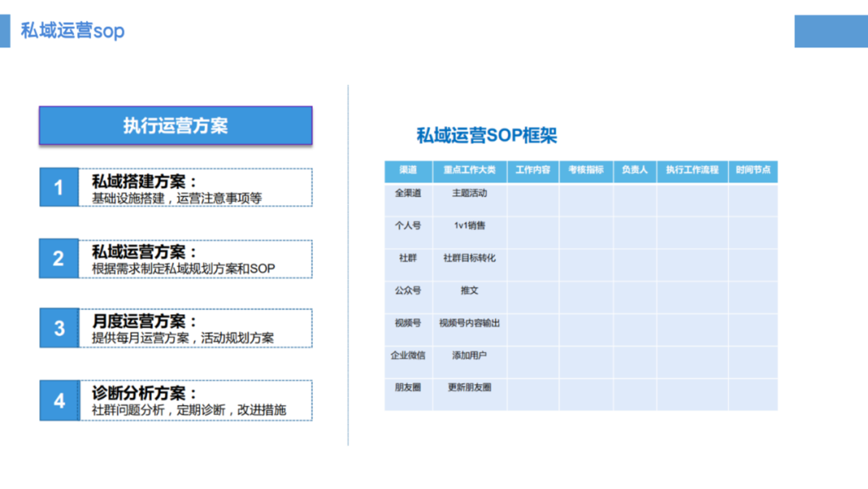This screenshot has height=489, width=868.
Task: Select the 视频号内容输出 table cell
Action: point(469,330)
